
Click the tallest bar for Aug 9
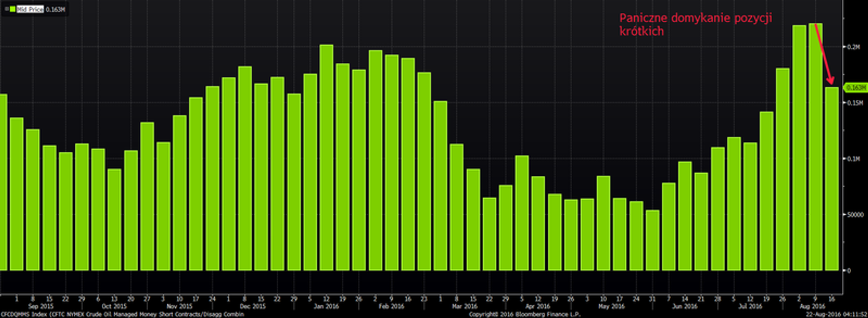[x=815, y=146]
